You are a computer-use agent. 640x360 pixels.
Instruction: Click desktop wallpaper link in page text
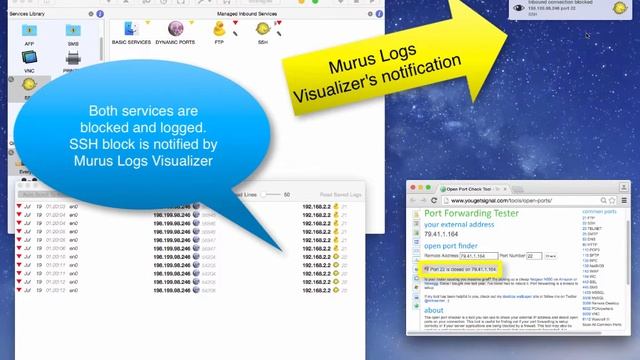pyautogui.click(x=517, y=297)
